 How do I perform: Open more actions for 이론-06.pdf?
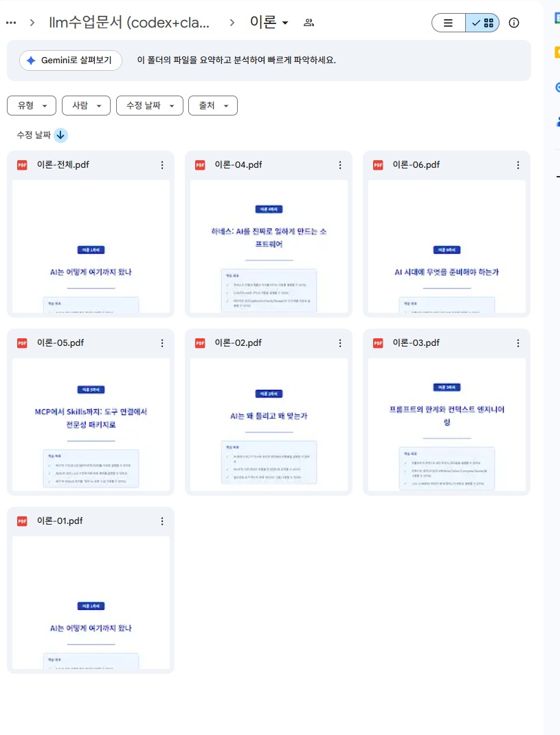click(x=518, y=165)
